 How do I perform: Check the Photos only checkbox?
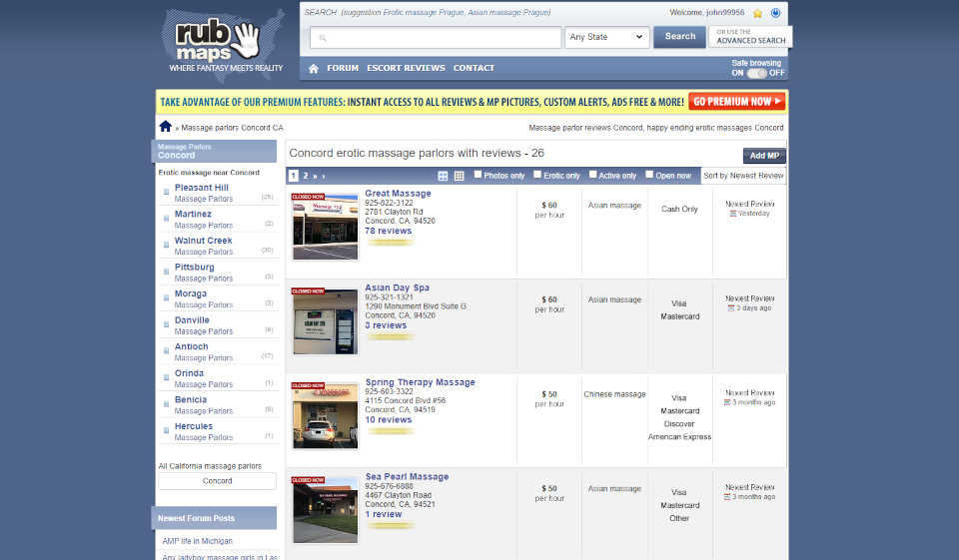pyautogui.click(x=478, y=175)
